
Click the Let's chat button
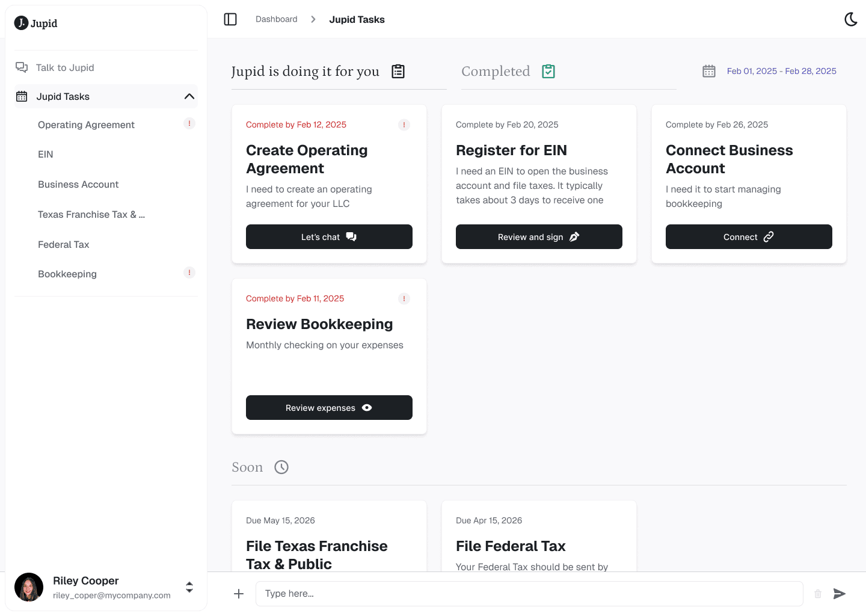pyautogui.click(x=329, y=236)
